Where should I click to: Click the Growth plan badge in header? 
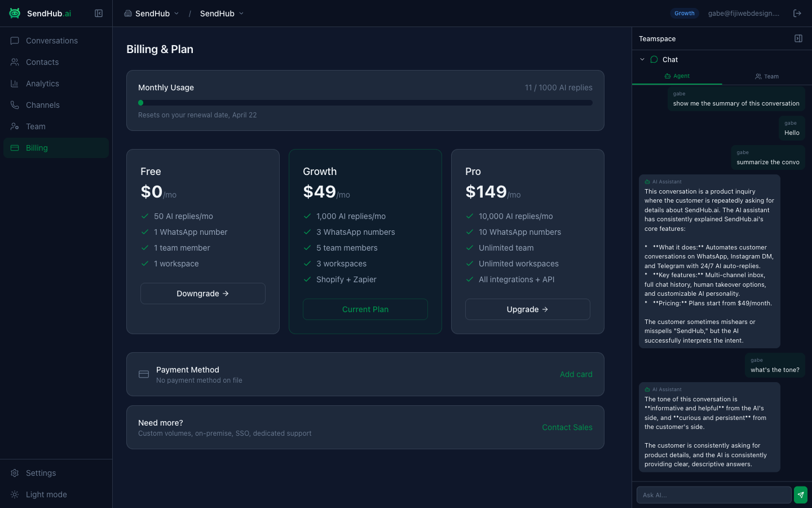click(685, 14)
